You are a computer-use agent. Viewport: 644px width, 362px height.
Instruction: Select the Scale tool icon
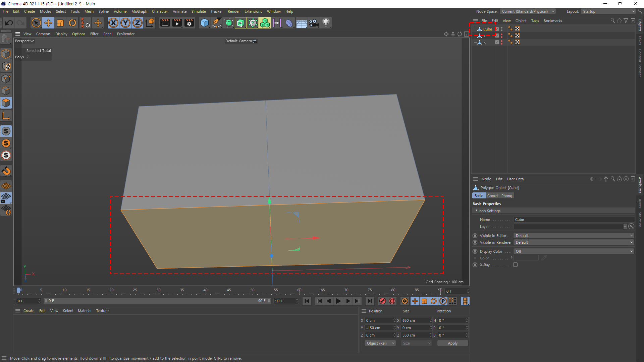[60, 23]
